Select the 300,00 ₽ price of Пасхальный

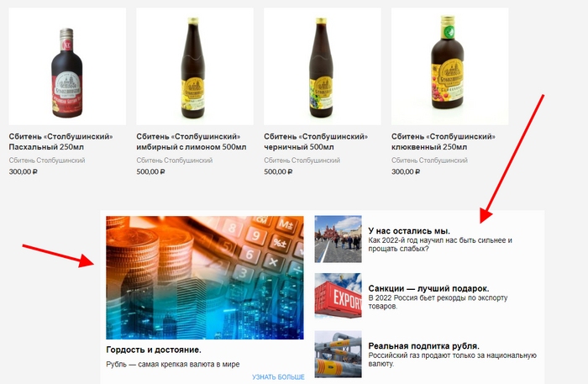point(24,171)
